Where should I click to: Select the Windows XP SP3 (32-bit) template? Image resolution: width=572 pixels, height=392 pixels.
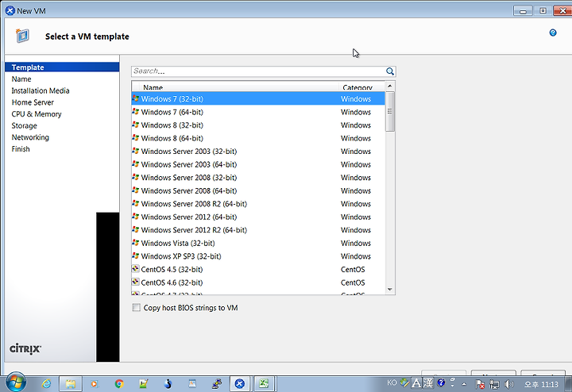pos(258,256)
